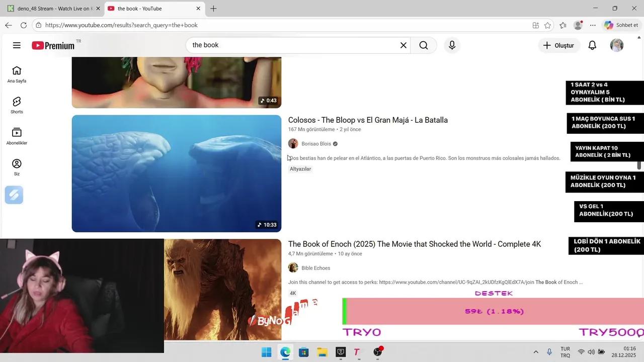Open the notifications bell
Viewport: 644px width, 362px height.
(592, 45)
